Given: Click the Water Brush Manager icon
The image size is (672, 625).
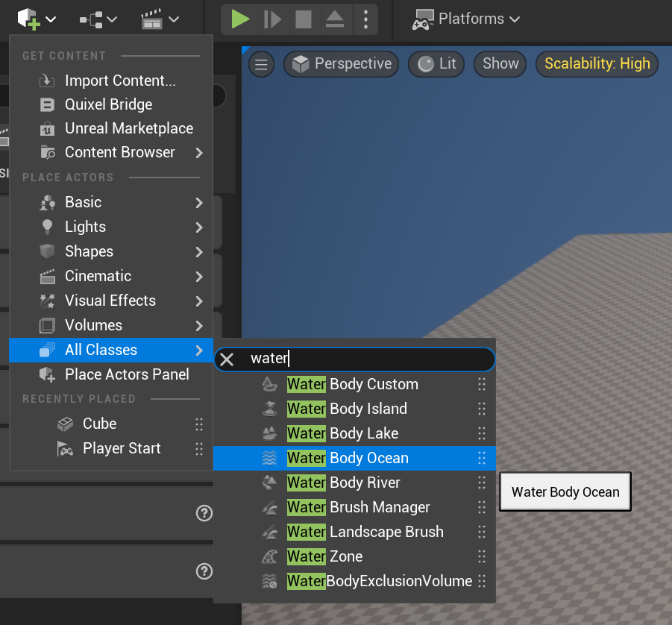Looking at the screenshot, I should [x=269, y=508].
